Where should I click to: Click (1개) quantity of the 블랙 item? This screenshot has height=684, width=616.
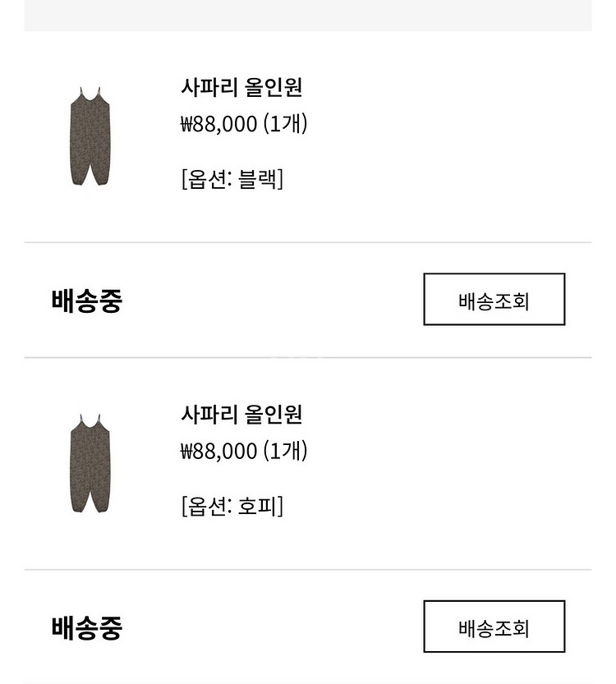pyautogui.click(x=285, y=125)
